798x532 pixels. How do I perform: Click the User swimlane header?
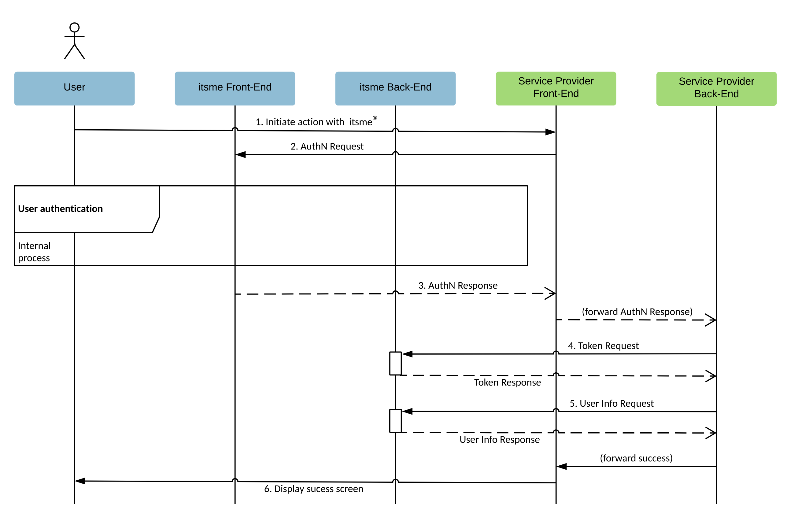pyautogui.click(x=74, y=88)
